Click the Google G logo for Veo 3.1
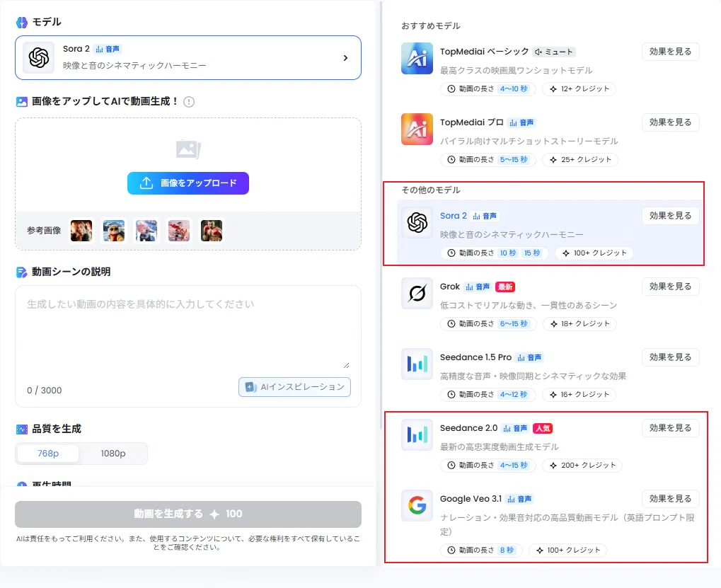 tap(417, 506)
